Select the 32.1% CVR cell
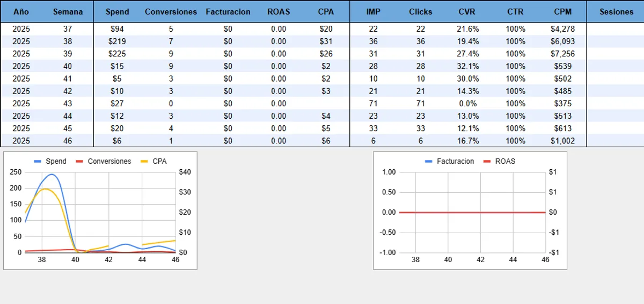Image resolution: width=644 pixels, height=304 pixels. (x=467, y=66)
